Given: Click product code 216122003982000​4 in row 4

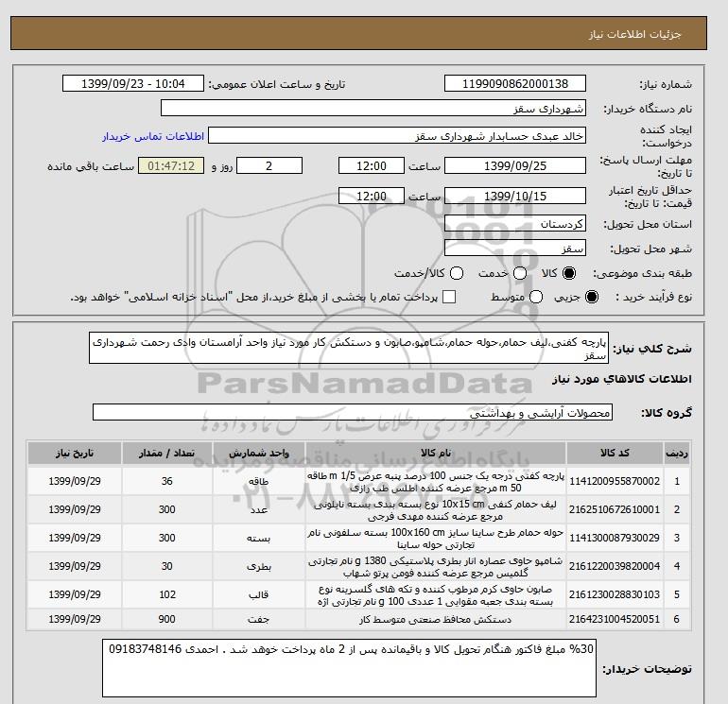Looking at the screenshot, I should [615, 566].
